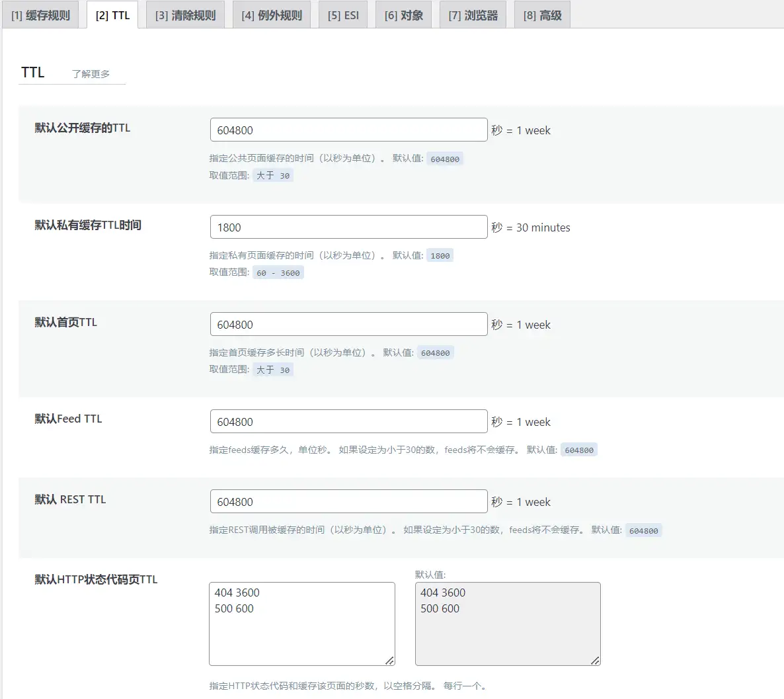The width and height of the screenshot is (784, 699).
Task: Click the 默认公开缓存的TTL input field
Action: coord(348,130)
